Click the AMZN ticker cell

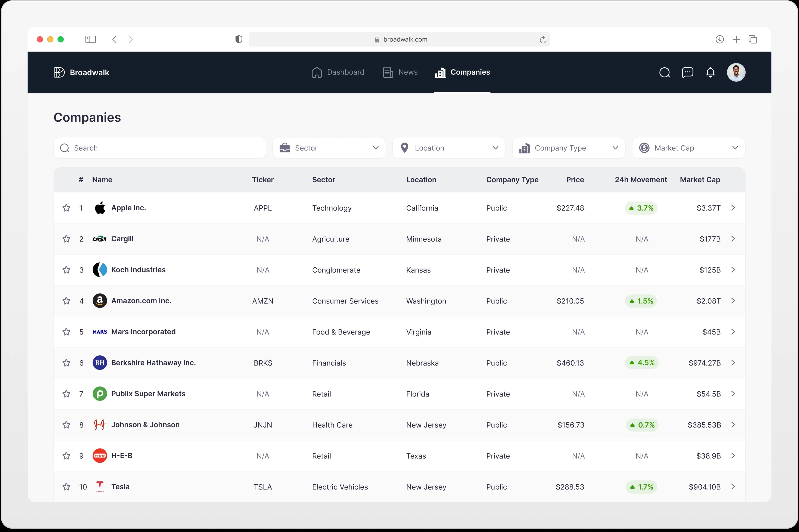click(x=263, y=301)
